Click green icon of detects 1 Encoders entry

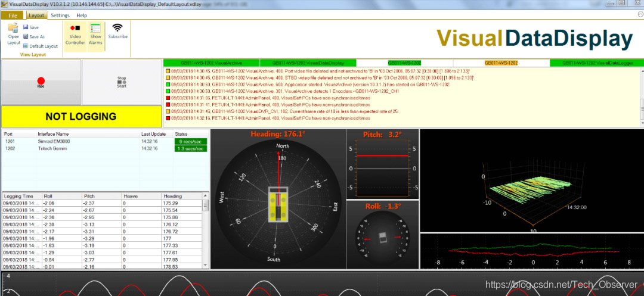click(x=168, y=91)
